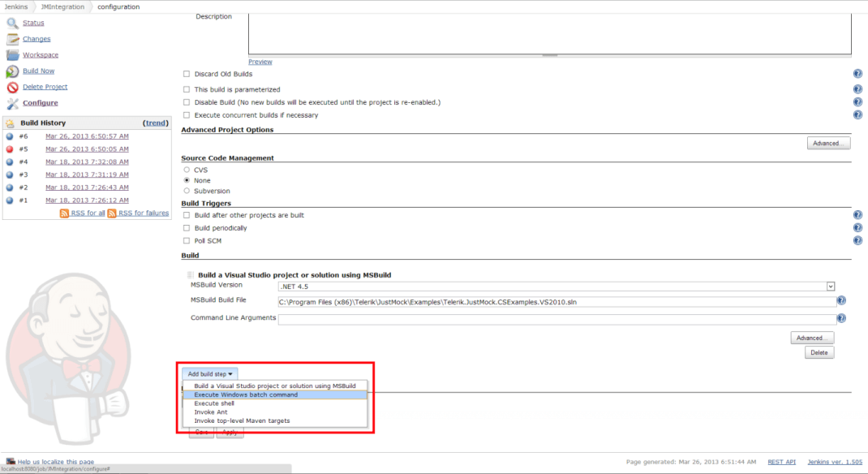Click the red ball for build #5

pyautogui.click(x=10, y=149)
